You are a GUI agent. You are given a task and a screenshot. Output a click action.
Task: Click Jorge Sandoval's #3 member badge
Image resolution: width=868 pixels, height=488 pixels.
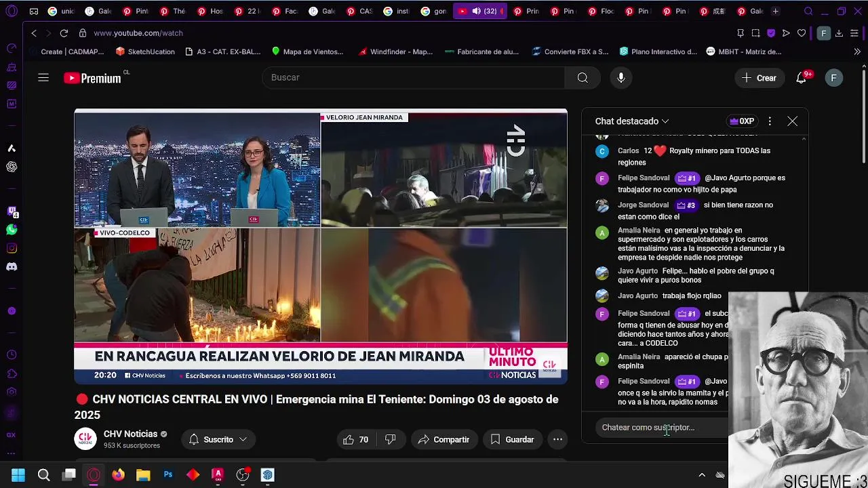click(686, 205)
